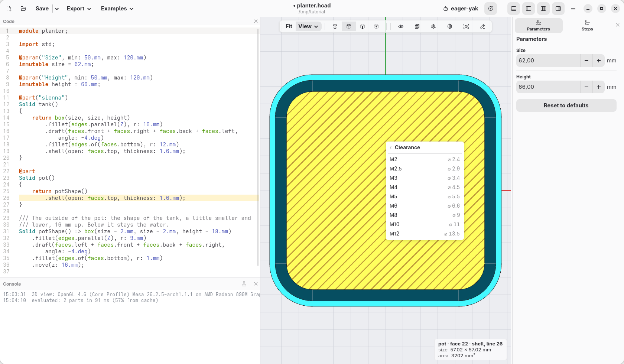This screenshot has height=364, width=624.
Task: Click the Size value input field
Action: click(548, 61)
